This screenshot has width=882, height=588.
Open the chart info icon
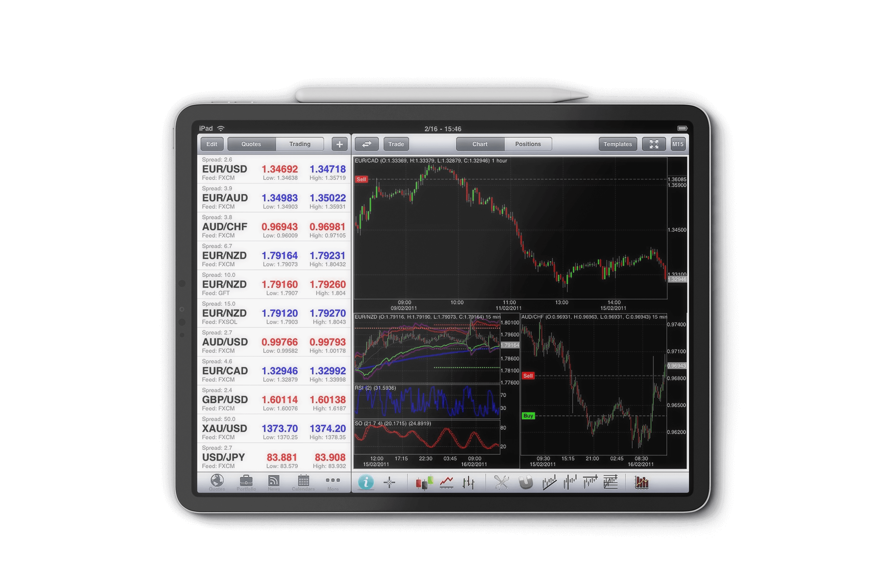(x=366, y=482)
